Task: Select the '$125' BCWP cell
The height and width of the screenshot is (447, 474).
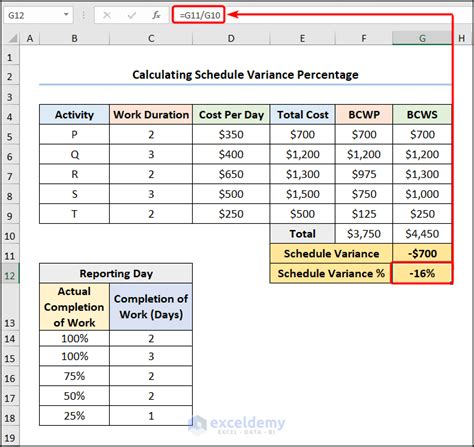Action: point(364,214)
